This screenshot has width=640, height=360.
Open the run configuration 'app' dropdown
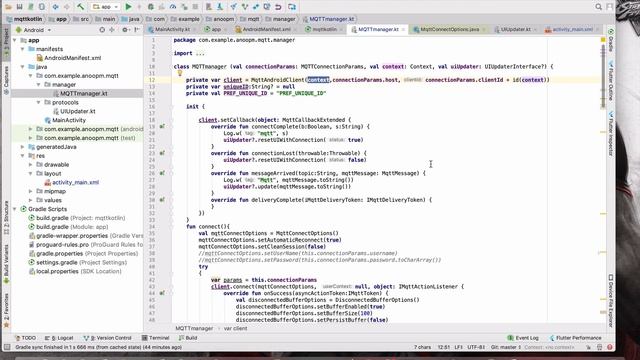tap(105, 7)
